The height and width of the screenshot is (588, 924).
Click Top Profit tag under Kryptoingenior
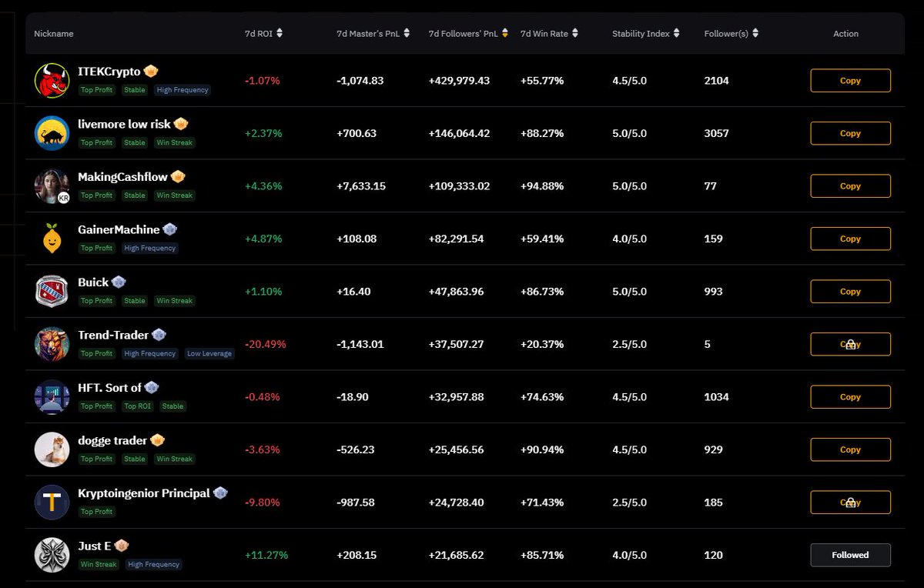97,512
